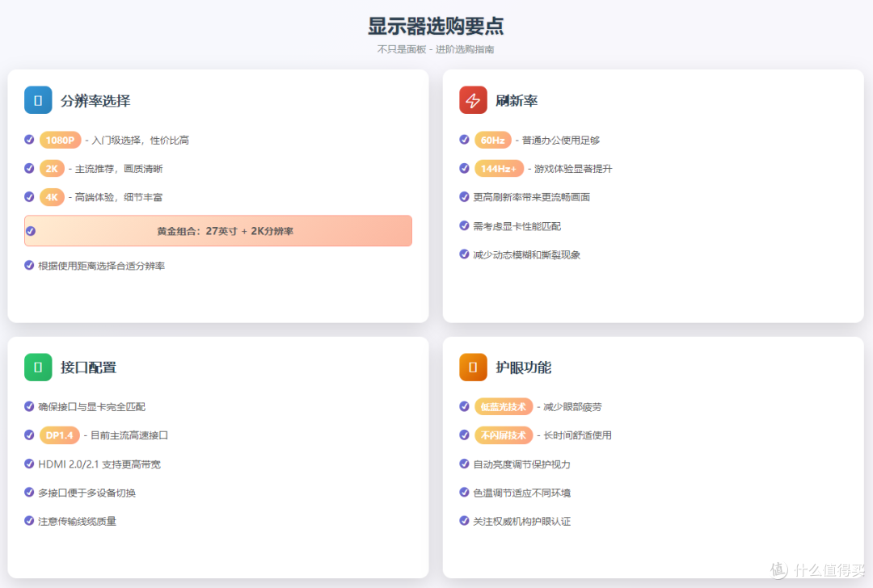Click the text 入门级选择，性价比高
This screenshot has height=588, width=873.
(141, 141)
